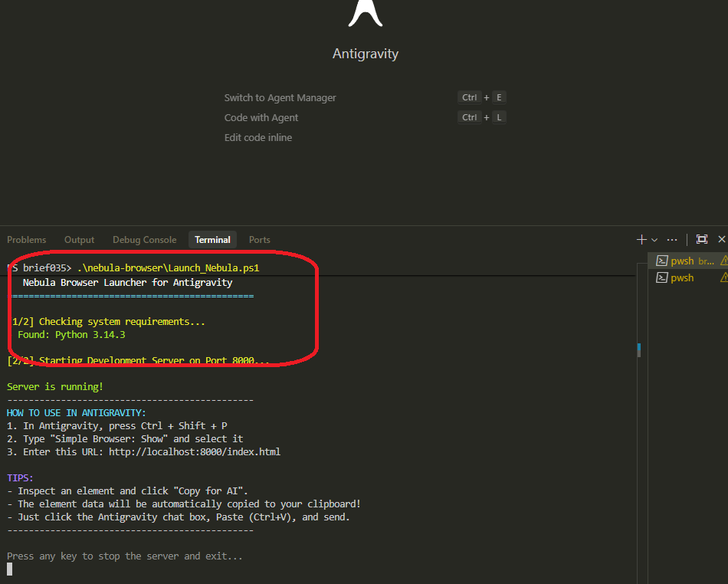Click Switch to Agent Manager command
Viewport: 728px width, 584px height.
[280, 98]
